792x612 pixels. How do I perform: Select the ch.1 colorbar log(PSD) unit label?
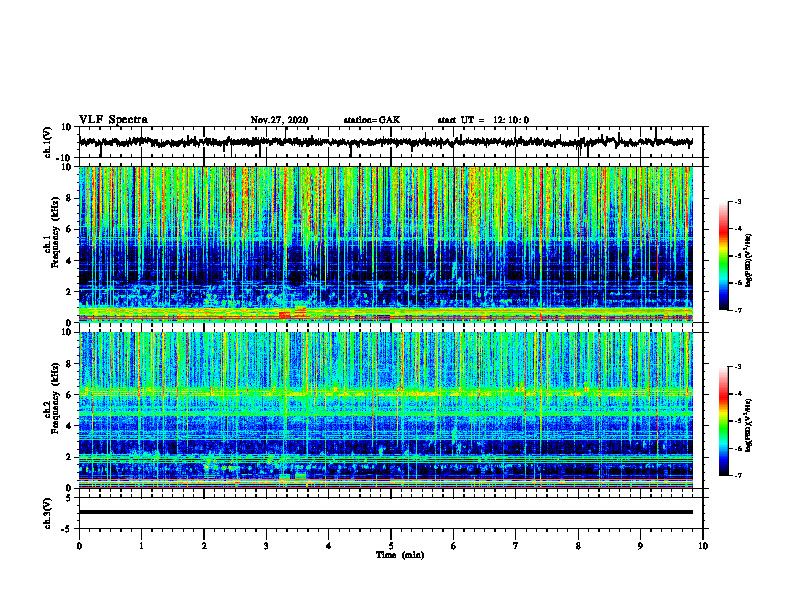[x=749, y=260]
